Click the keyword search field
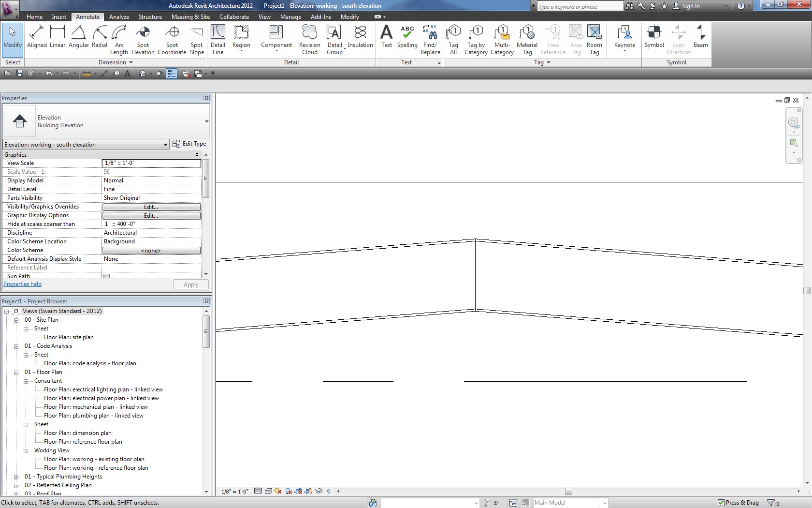Image resolution: width=812 pixels, height=508 pixels. (x=580, y=6)
